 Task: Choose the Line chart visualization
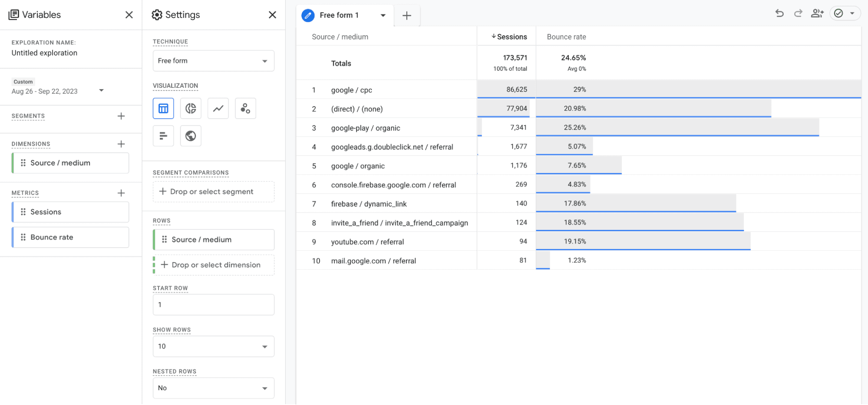[x=218, y=108]
